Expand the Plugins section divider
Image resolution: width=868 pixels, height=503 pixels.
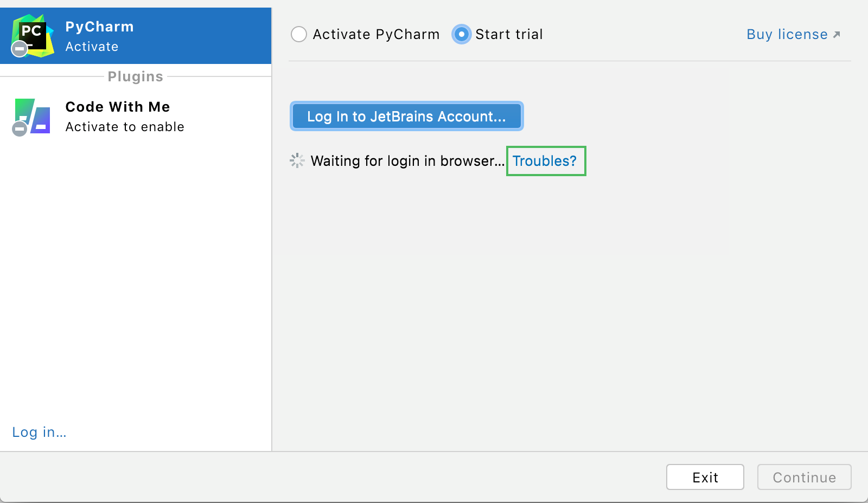point(135,76)
